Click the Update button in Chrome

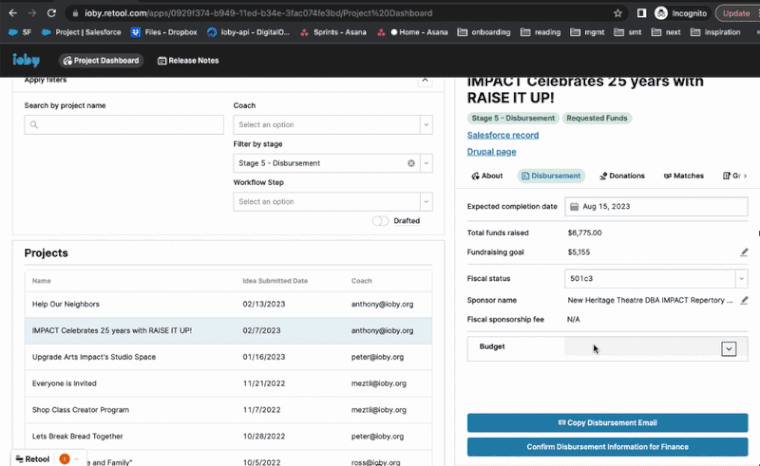coord(737,13)
